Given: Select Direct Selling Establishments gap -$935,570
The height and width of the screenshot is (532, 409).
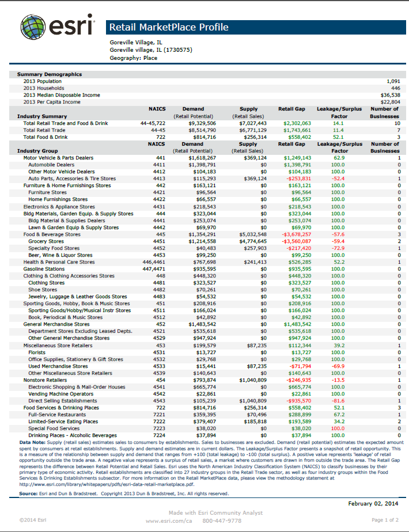Looking at the screenshot, I should pyautogui.click(x=299, y=401).
